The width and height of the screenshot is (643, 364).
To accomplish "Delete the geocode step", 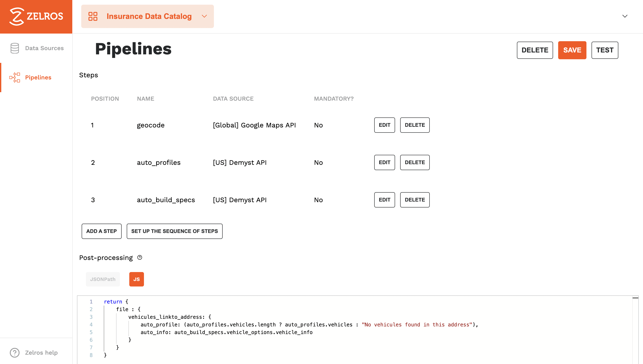I will point(414,125).
